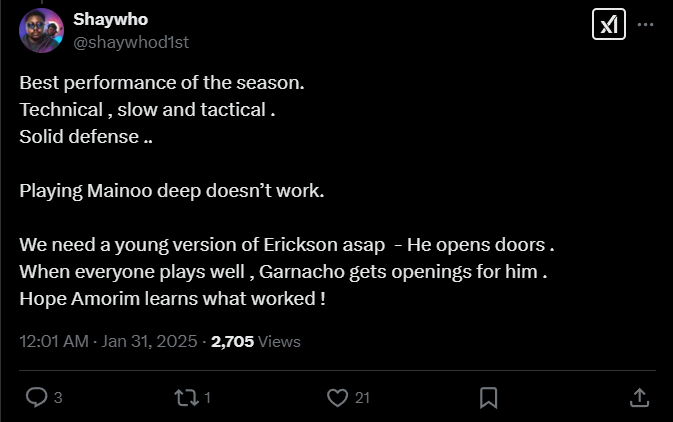Screen dimensions: 673x422
Task: Click the 12:01 AM timestamp
Action: pos(108,341)
